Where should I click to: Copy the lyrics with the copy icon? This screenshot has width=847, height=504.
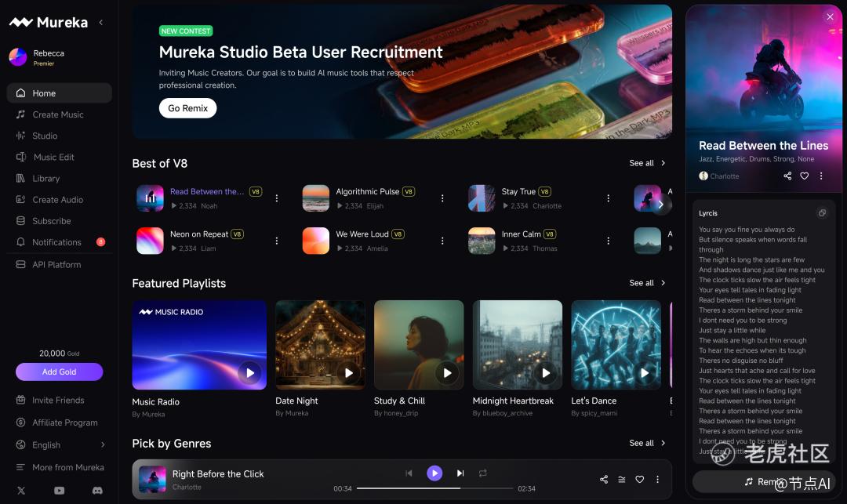(x=822, y=213)
